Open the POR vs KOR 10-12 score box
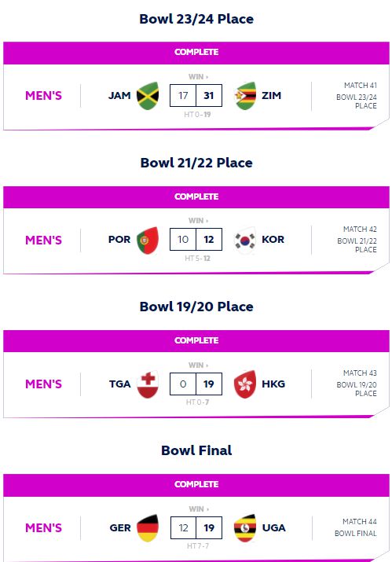Screen dimensions: 392x562 196,239
